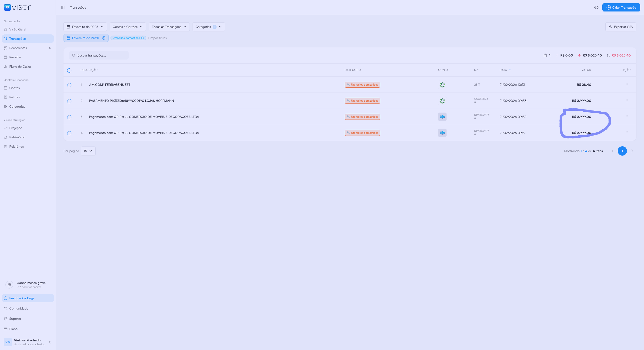Image resolution: width=644 pixels, height=350 pixels.
Task: Open Recorrentes in sidebar
Action: click(18, 48)
